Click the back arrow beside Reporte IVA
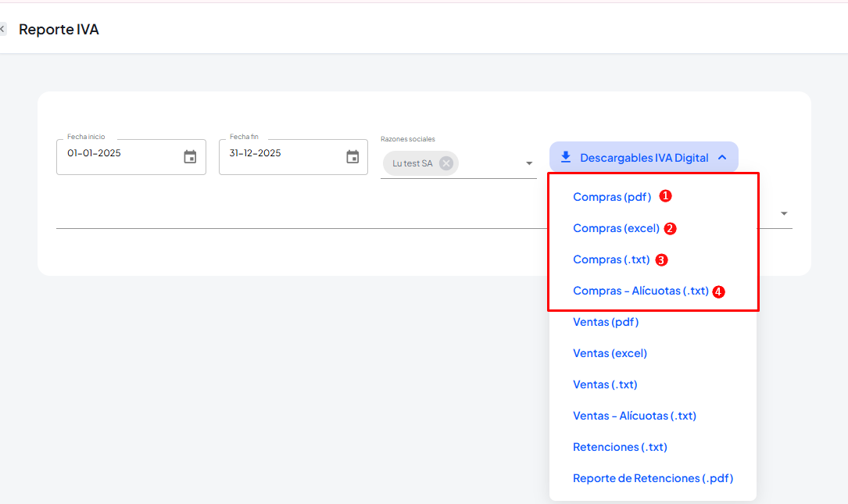 tap(3, 30)
